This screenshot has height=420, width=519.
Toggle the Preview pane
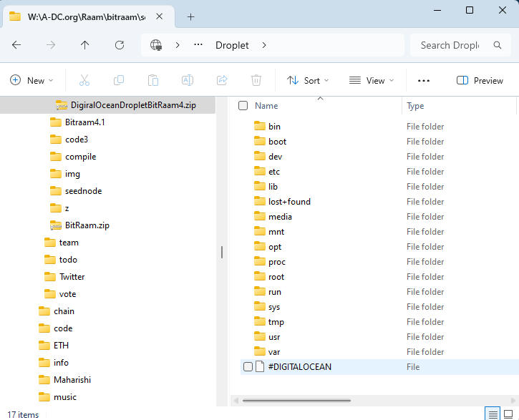click(x=480, y=80)
